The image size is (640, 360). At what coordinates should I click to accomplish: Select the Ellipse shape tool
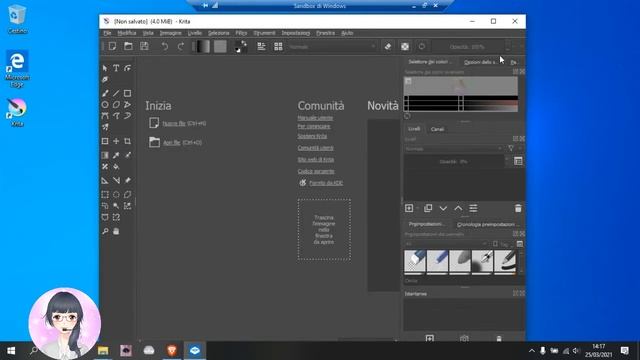coord(105,104)
